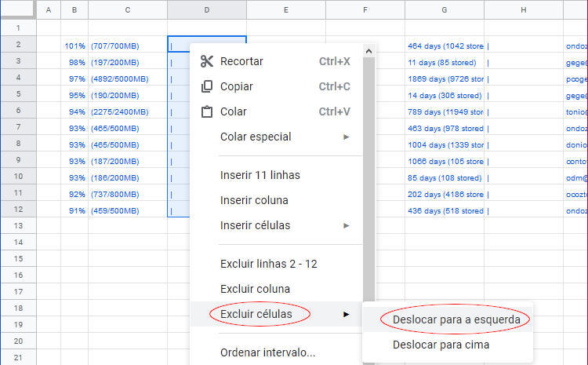Expand the Inserir células arrow

click(x=346, y=225)
